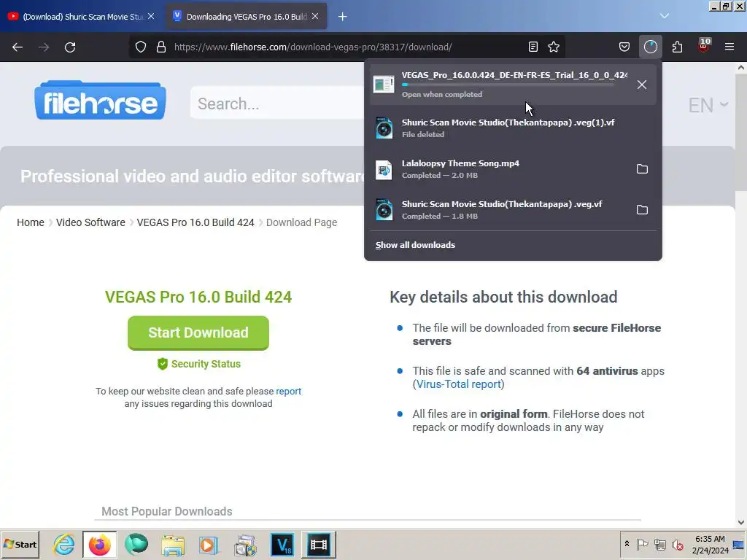Open Firefox application hamburger menu
This screenshot has height=560, width=747.
pyautogui.click(x=729, y=47)
